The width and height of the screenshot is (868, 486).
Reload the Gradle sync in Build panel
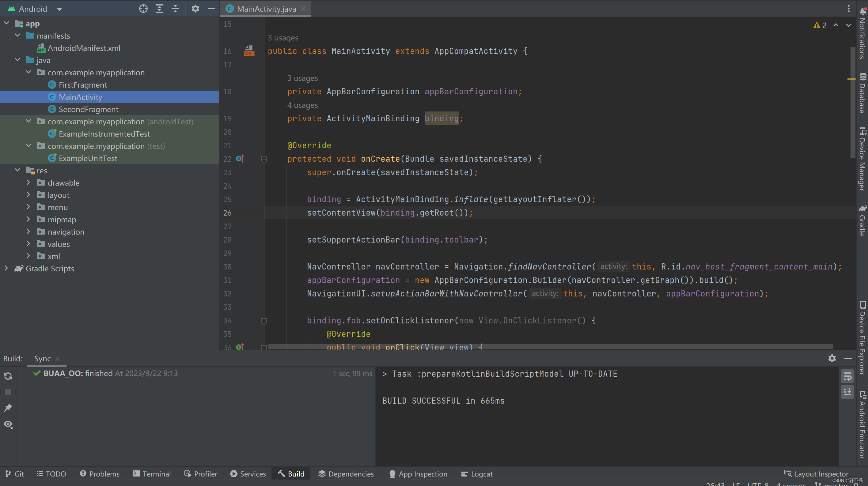[8, 376]
